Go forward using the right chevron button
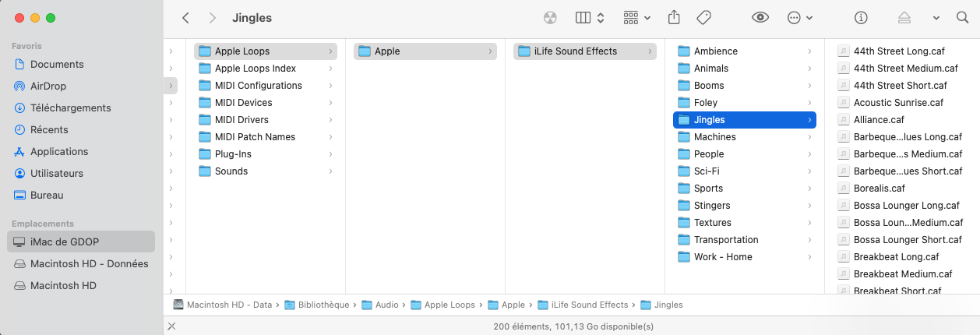This screenshot has height=335, width=980. 213,18
